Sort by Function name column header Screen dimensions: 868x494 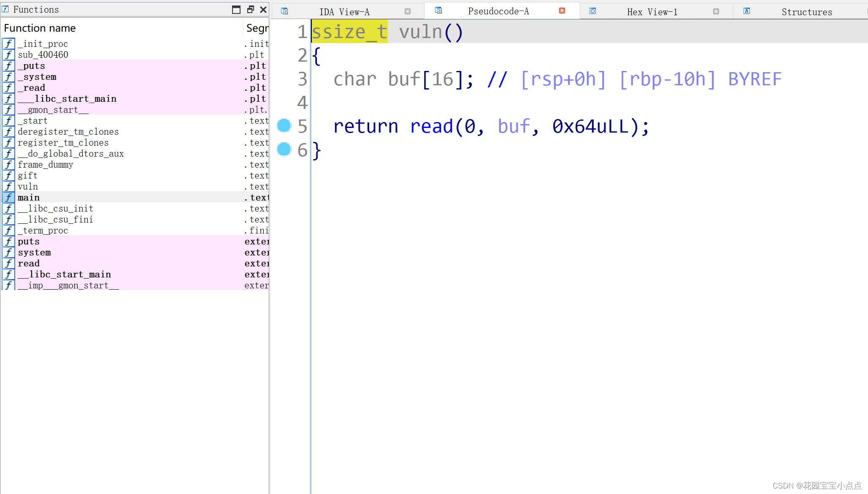(x=122, y=28)
